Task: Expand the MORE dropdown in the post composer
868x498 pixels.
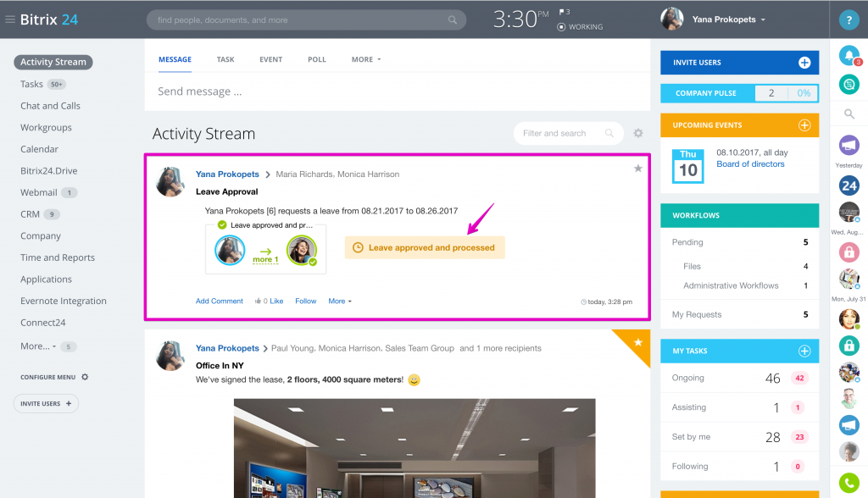Action: coord(366,59)
